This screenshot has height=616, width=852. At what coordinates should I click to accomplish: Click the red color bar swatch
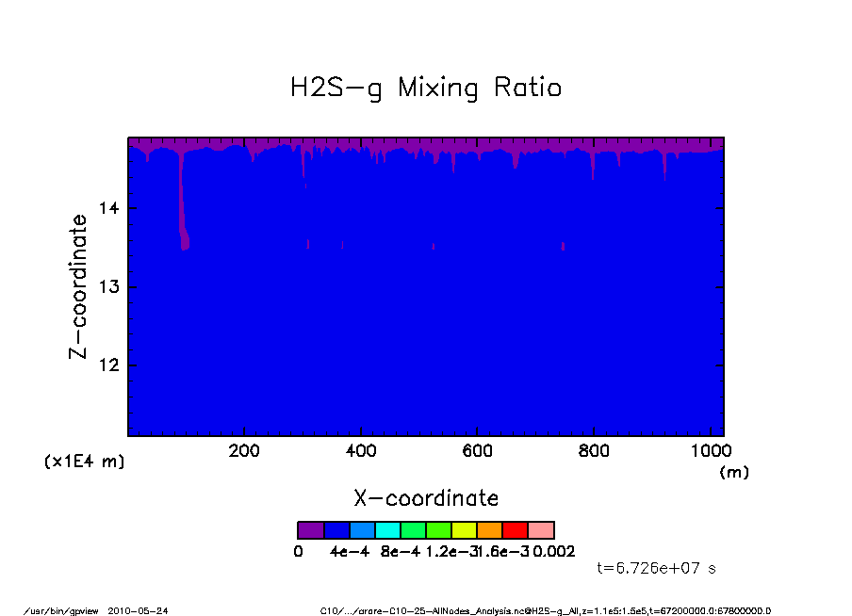tap(515, 530)
